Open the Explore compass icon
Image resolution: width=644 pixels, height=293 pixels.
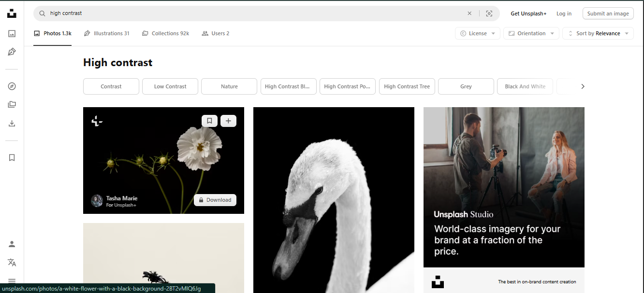(x=12, y=86)
